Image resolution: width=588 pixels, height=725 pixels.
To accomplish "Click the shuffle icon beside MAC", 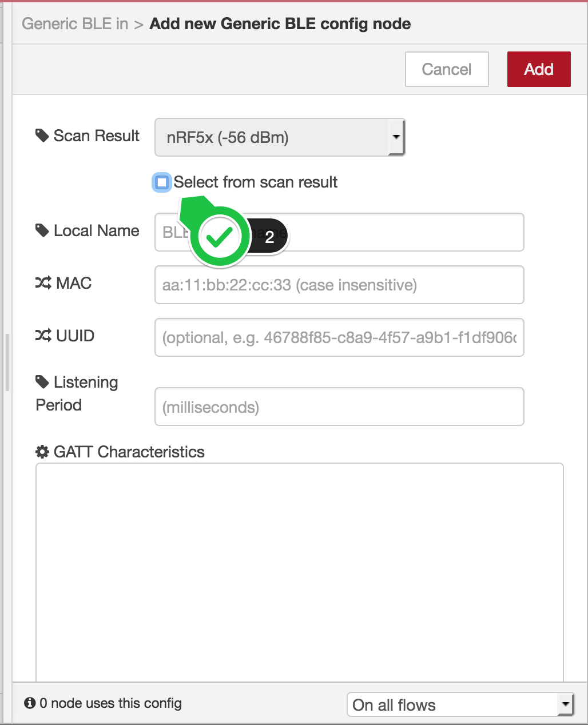I will pyautogui.click(x=43, y=283).
